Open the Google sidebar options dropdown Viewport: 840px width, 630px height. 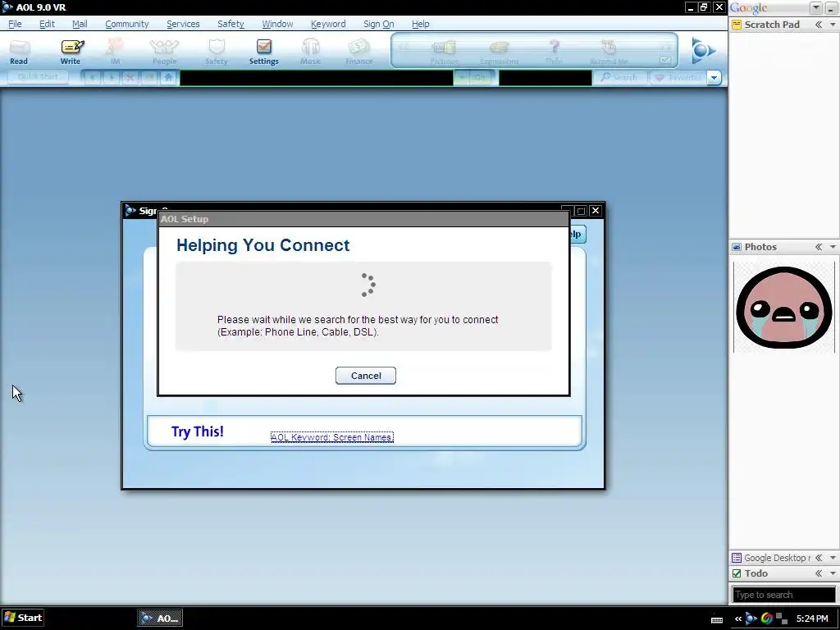pyautogui.click(x=816, y=7)
